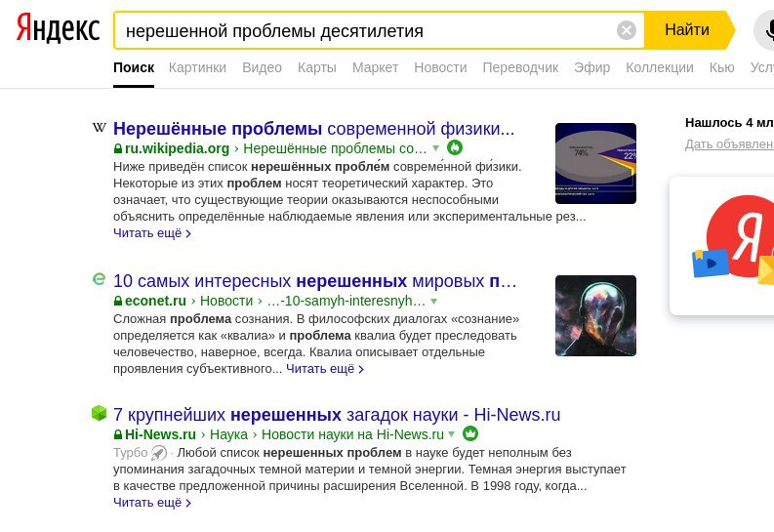Open 10 самых интересных нерешенных result
The width and height of the screenshot is (774, 532).
click(315, 281)
